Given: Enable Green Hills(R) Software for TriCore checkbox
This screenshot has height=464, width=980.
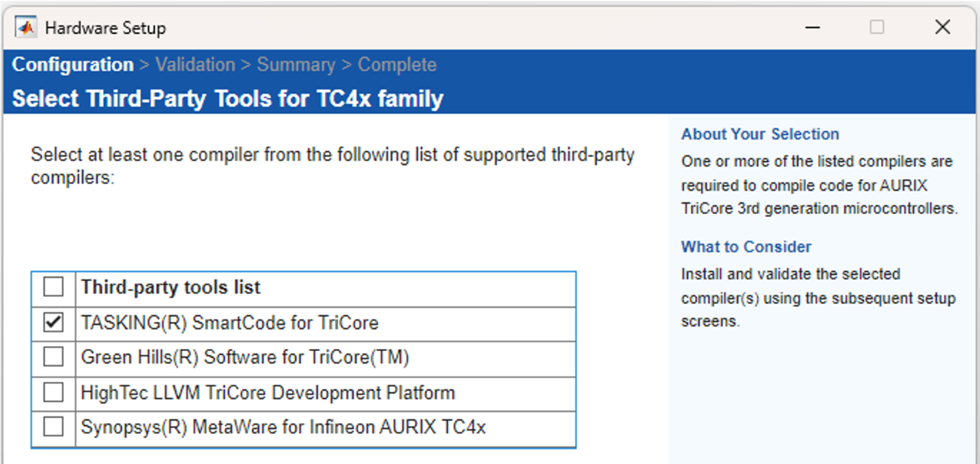Looking at the screenshot, I should click(53, 358).
